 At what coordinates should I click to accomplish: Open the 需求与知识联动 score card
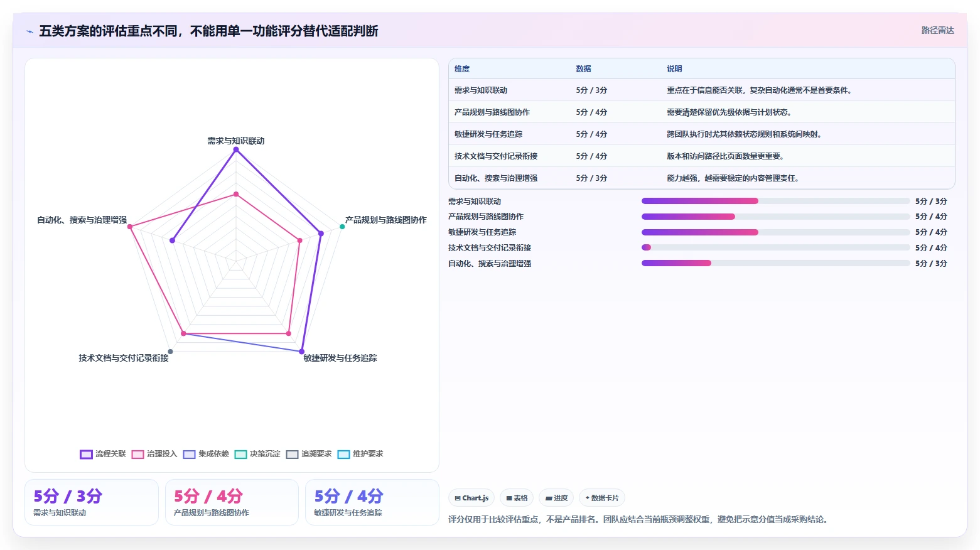tap(92, 502)
